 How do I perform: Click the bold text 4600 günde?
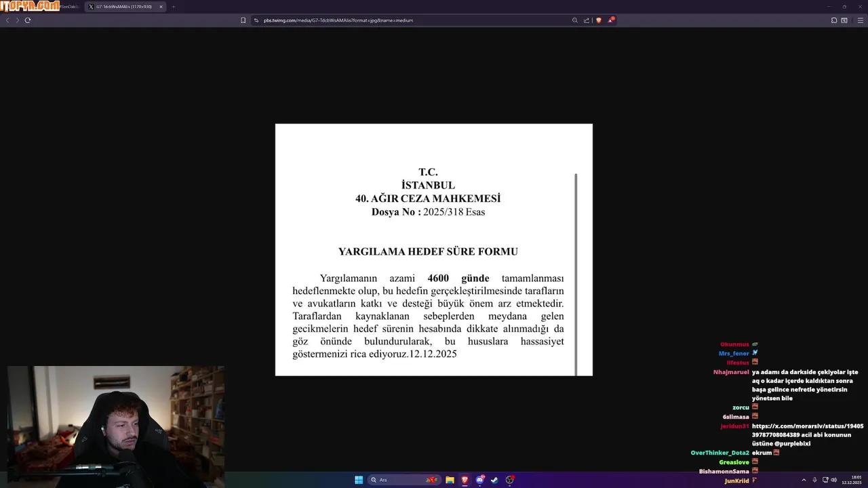[458, 279]
